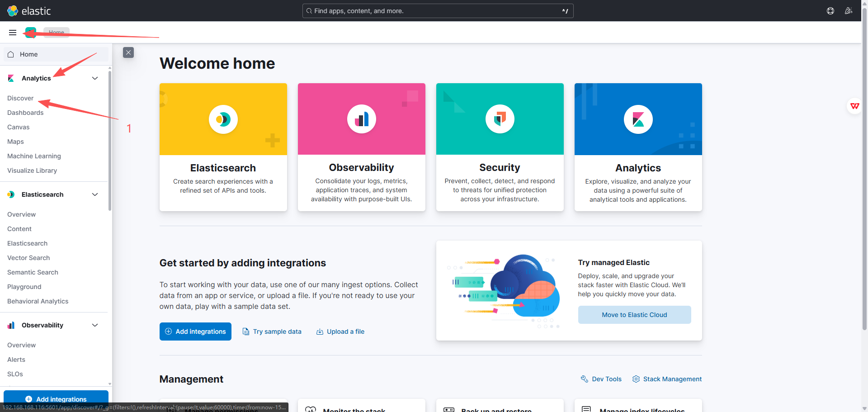The width and height of the screenshot is (868, 412).
Task: Open Behavioral Analytics in sidebar
Action: click(38, 301)
